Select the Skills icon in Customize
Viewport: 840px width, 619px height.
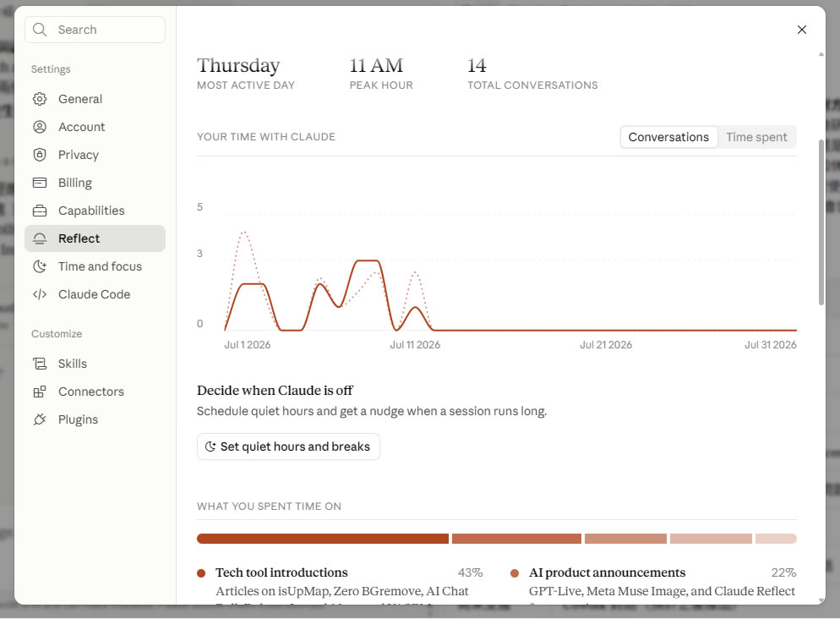click(40, 364)
